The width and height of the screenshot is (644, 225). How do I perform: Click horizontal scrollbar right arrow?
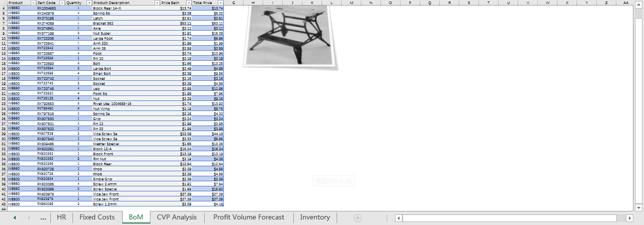click(x=629, y=218)
